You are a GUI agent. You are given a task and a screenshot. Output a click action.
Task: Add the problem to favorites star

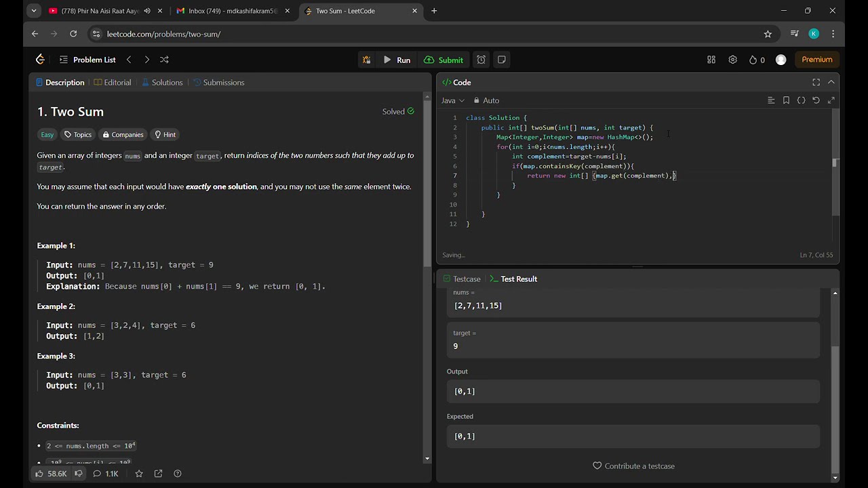pyautogui.click(x=139, y=474)
